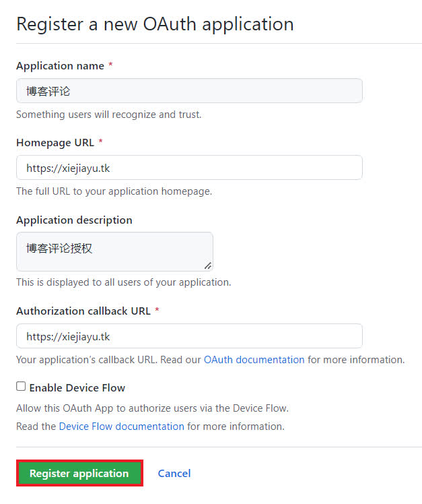422x504 pixels.
Task: Tick the Enable Device Flow checkbox
Action: point(21,387)
